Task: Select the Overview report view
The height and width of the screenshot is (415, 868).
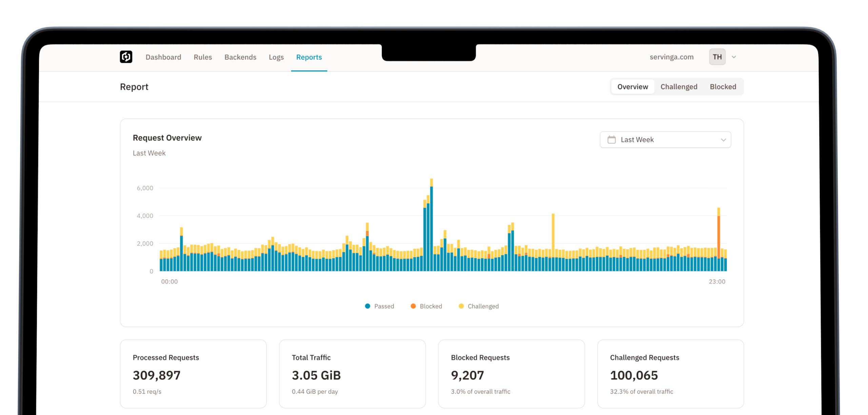Action: coord(632,87)
